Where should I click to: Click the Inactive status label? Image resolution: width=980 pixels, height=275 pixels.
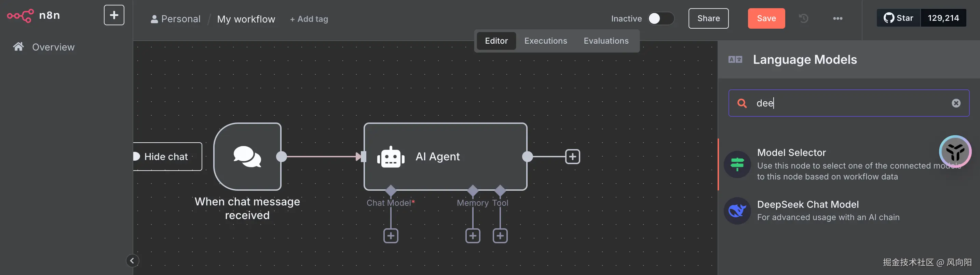626,19
